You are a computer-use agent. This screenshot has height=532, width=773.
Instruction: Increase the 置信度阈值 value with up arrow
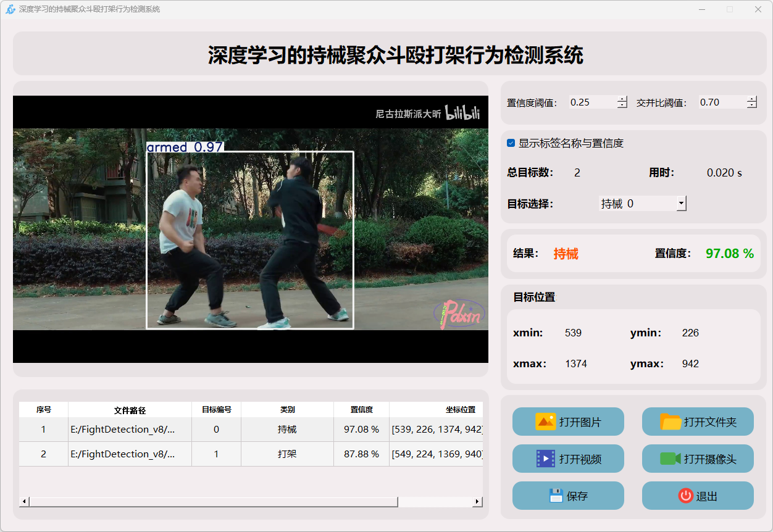tap(622, 99)
